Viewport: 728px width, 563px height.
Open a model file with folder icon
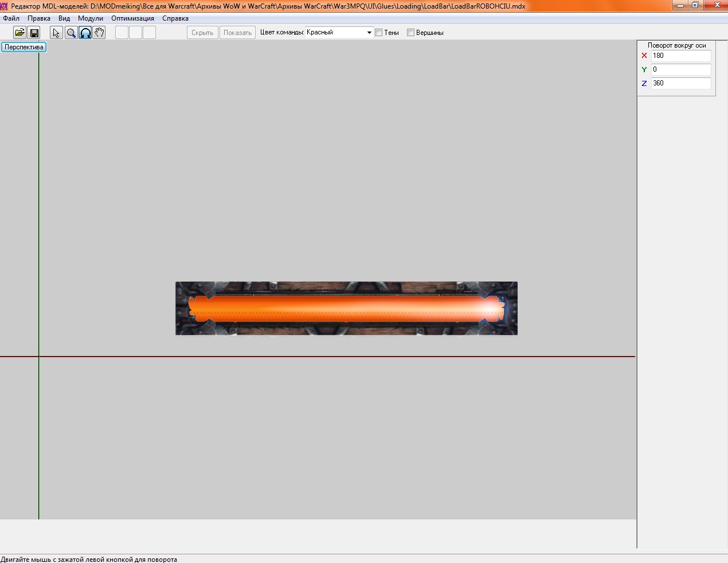[x=19, y=33]
